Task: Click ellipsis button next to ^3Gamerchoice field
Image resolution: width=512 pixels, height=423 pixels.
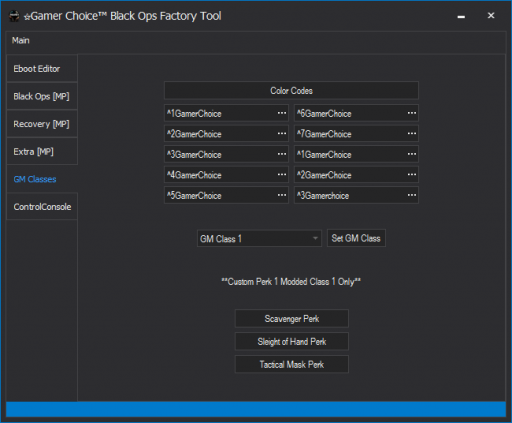Action: point(412,195)
